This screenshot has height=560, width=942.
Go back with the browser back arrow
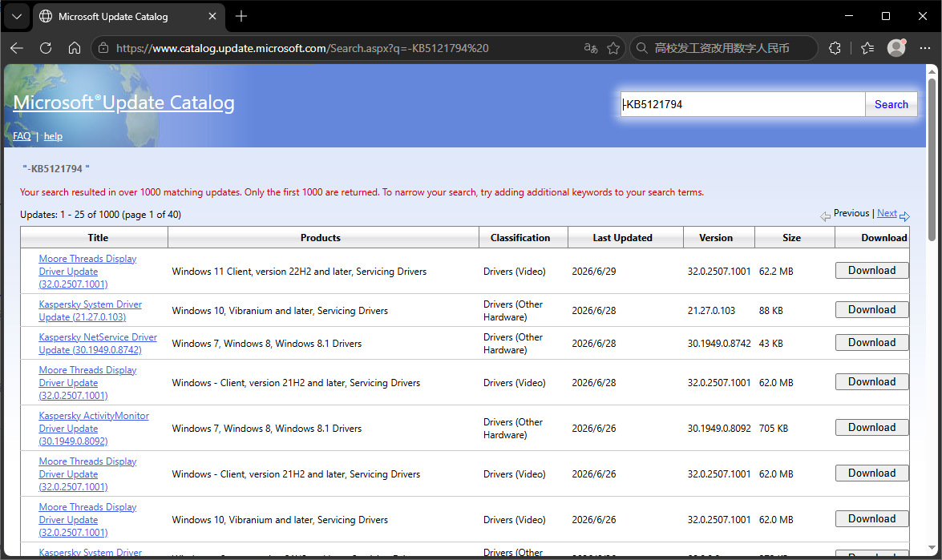point(17,48)
